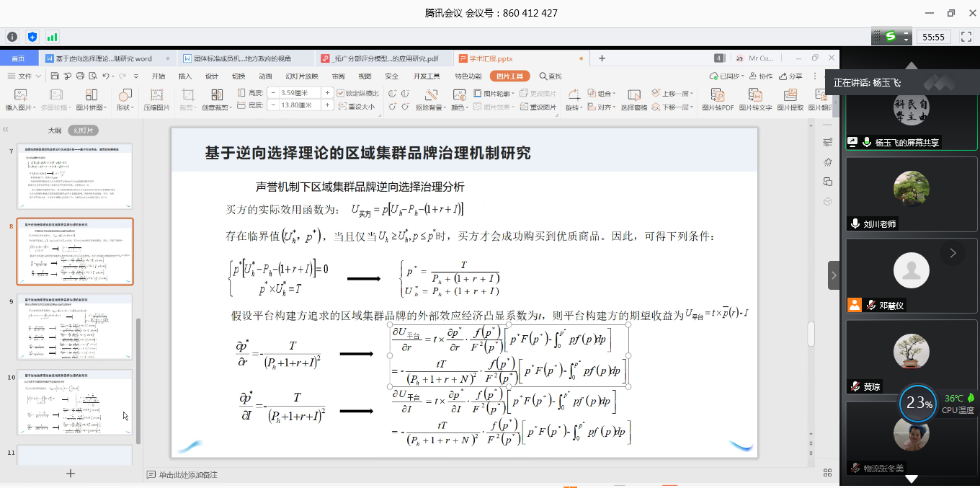Click the Share (分享) button
Screen dimensions: 980x488
click(x=791, y=76)
